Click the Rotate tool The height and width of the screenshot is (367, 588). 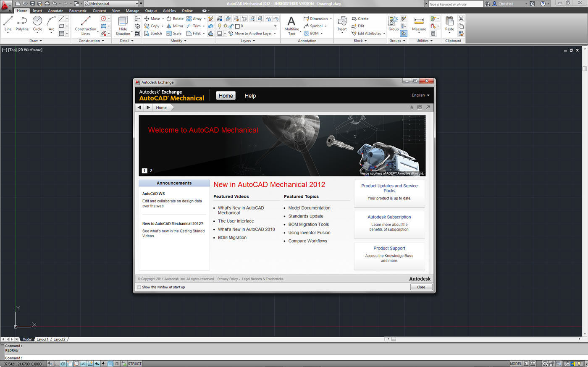[x=175, y=18]
